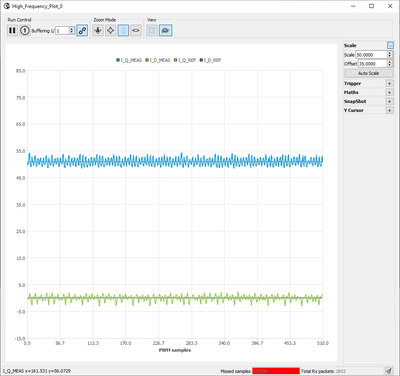Select the horizontal zoom mode icon

pos(136,31)
